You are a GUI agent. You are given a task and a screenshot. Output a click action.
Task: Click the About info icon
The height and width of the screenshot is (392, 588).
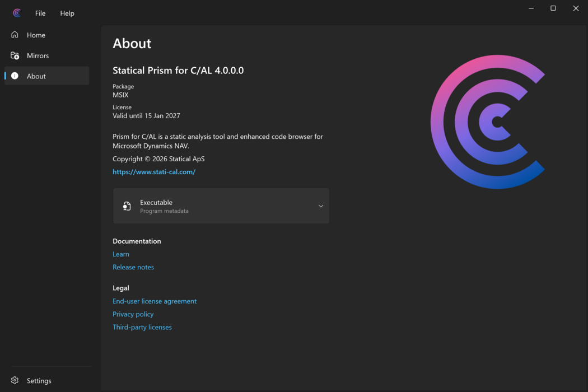click(x=15, y=76)
